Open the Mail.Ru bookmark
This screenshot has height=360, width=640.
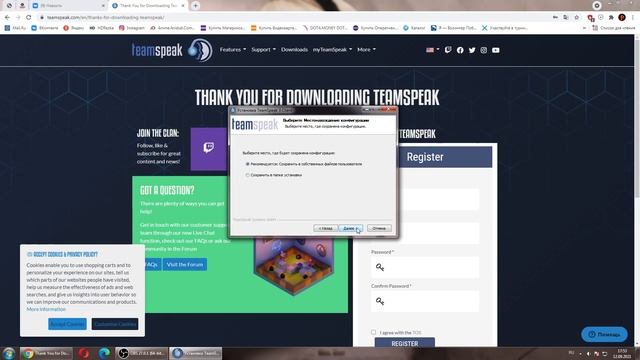click(x=15, y=28)
